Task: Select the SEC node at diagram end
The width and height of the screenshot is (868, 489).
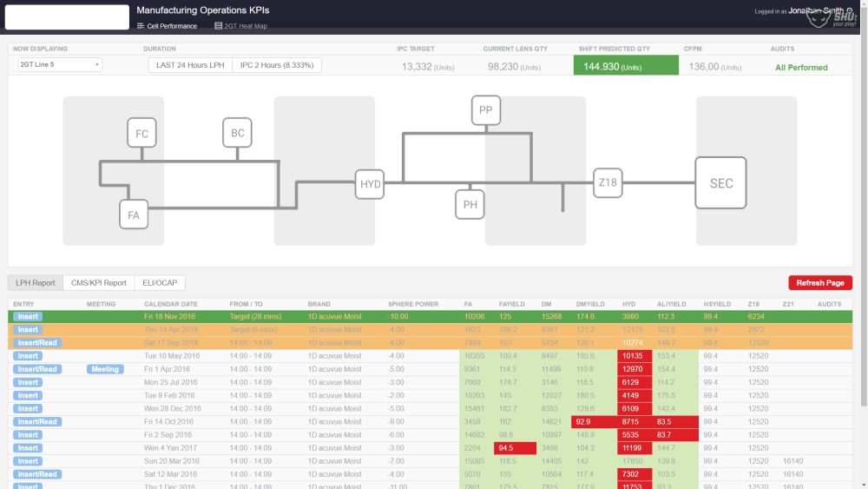Action: click(x=720, y=182)
